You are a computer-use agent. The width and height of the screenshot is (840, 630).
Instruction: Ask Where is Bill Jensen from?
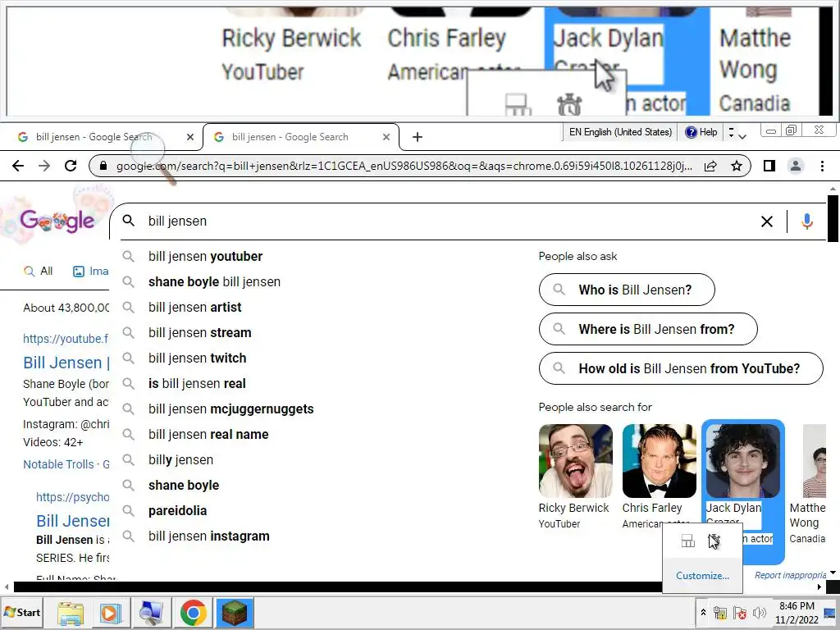point(648,329)
